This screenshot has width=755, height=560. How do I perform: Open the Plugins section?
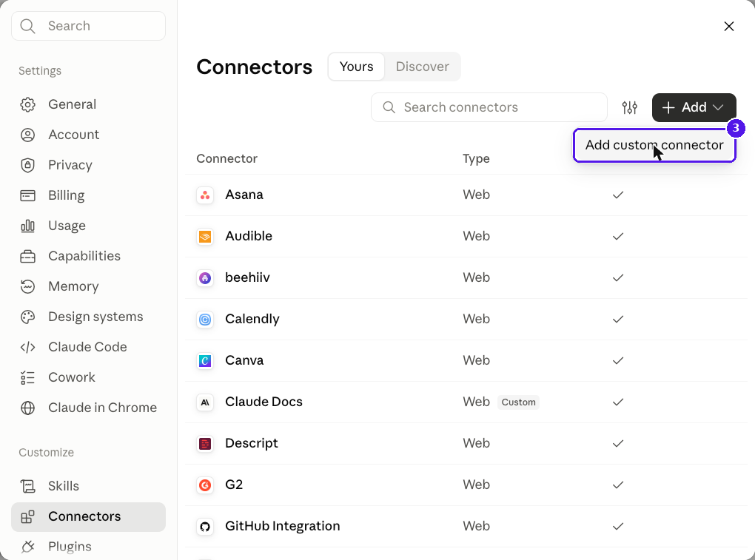tap(89, 547)
